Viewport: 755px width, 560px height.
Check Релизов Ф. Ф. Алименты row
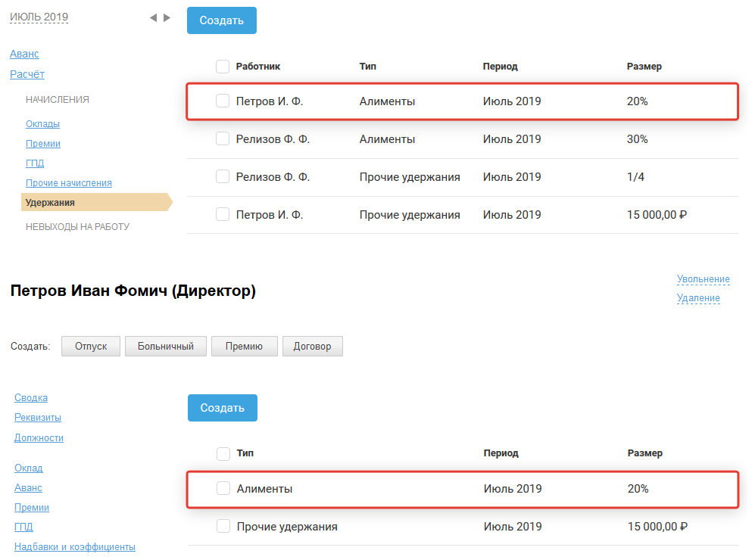coord(223,138)
